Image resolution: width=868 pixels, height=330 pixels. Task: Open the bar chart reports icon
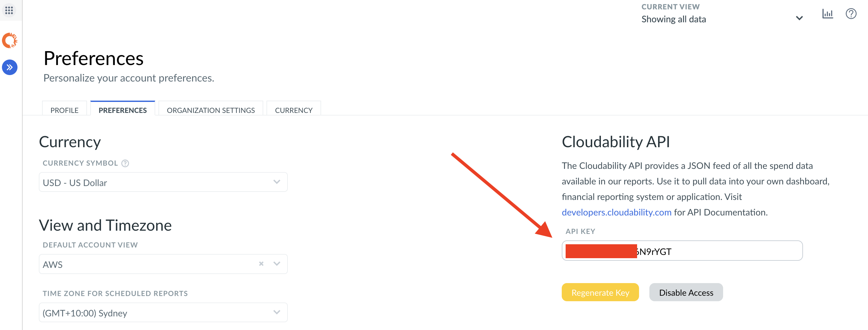point(827,14)
